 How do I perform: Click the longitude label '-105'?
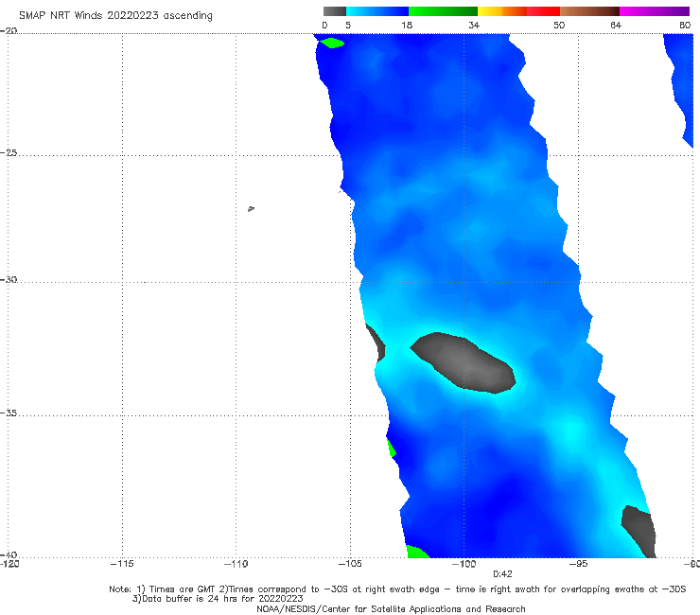(350, 564)
